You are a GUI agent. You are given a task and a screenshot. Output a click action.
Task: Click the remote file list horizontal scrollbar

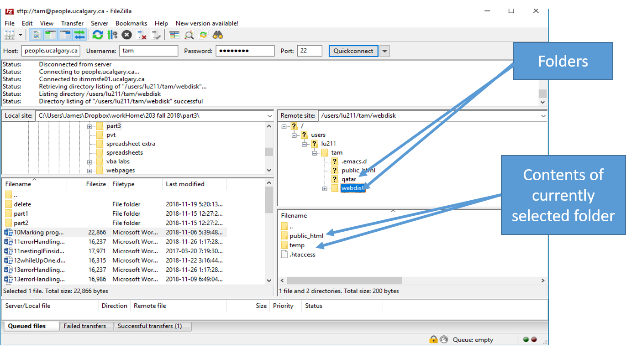click(x=344, y=281)
